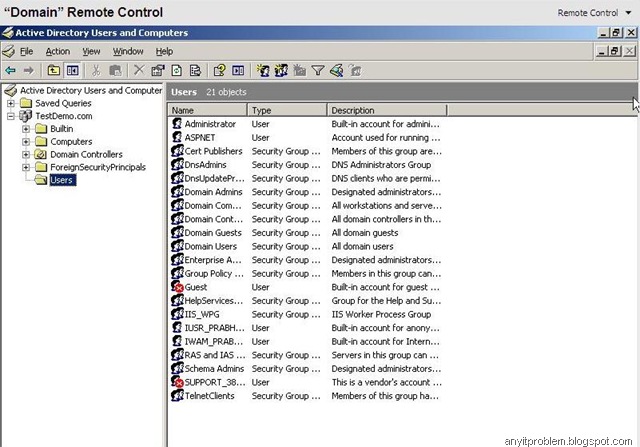Click the TestDemo.com domain icon
Image resolution: width=640 pixels, height=447 pixels.
coord(25,116)
